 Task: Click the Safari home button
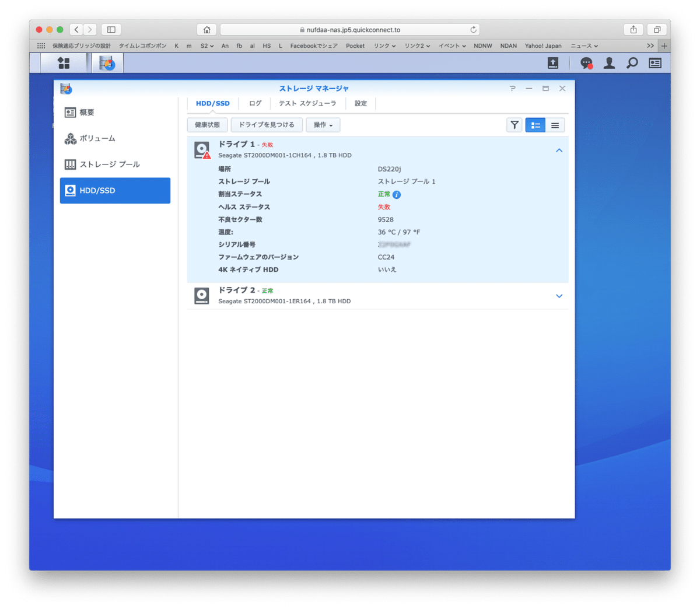[x=206, y=30]
